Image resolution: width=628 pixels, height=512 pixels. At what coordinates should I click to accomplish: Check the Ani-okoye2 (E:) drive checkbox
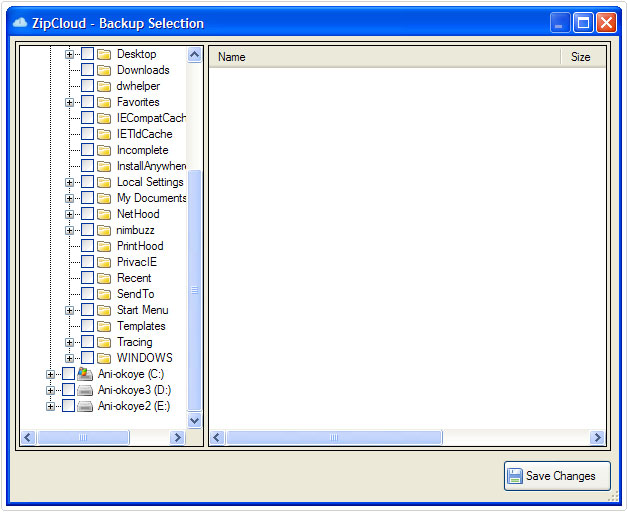pyautogui.click(x=68, y=405)
